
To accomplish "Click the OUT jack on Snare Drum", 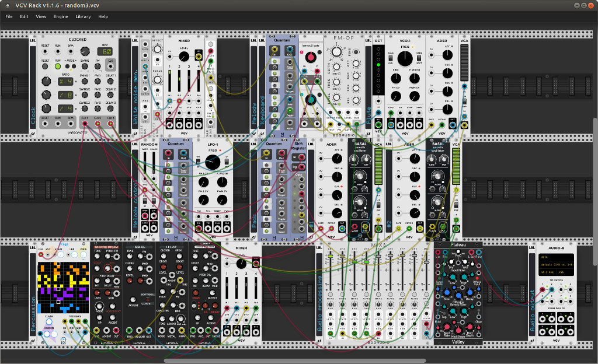I will click(x=116, y=331).
